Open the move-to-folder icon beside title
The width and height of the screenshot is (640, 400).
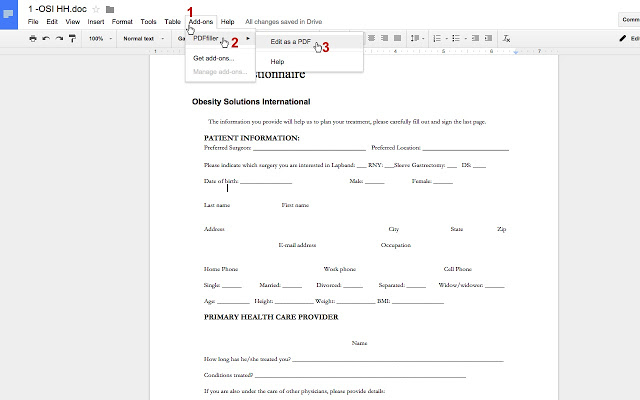pos(110,9)
